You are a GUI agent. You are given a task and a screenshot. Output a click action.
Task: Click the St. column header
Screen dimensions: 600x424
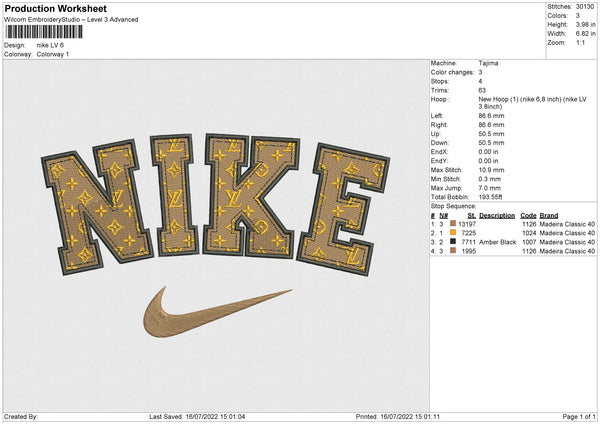click(x=471, y=215)
